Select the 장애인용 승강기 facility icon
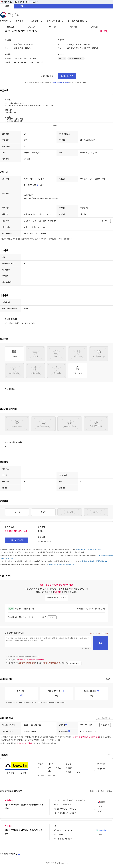 [x=43, y=424]
